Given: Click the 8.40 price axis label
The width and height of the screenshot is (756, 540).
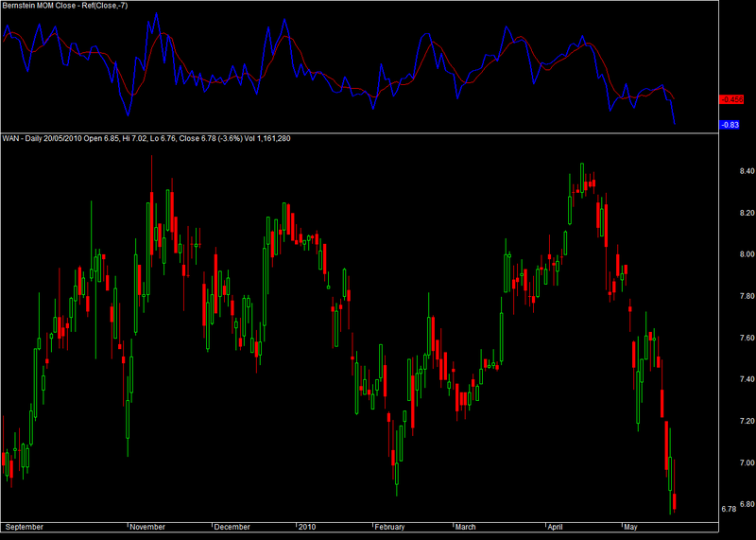Looking at the screenshot, I should tap(747, 171).
